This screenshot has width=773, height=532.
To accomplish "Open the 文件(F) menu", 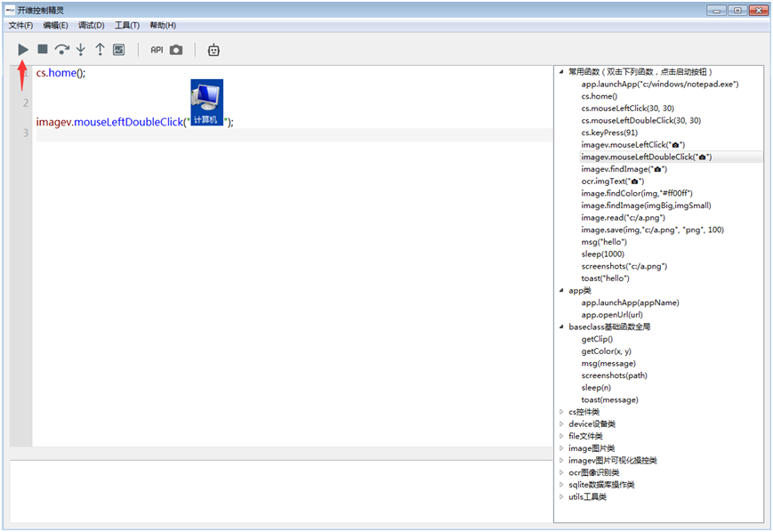I will point(20,25).
